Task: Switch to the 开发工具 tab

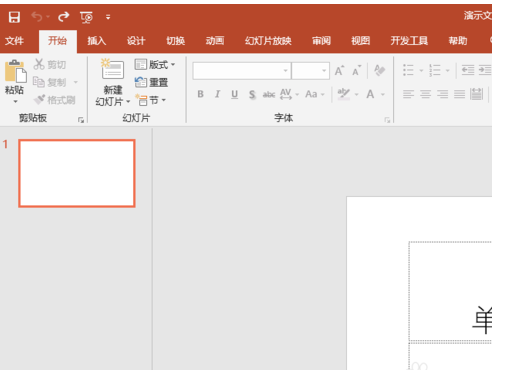Action: pyautogui.click(x=409, y=41)
